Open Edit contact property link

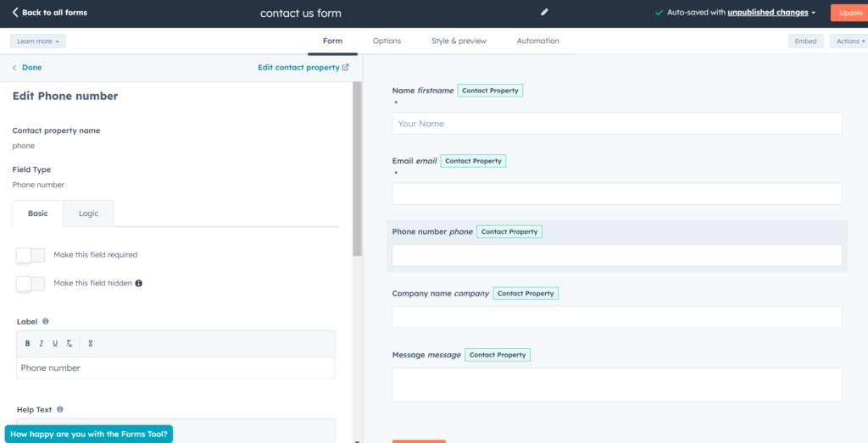point(303,68)
